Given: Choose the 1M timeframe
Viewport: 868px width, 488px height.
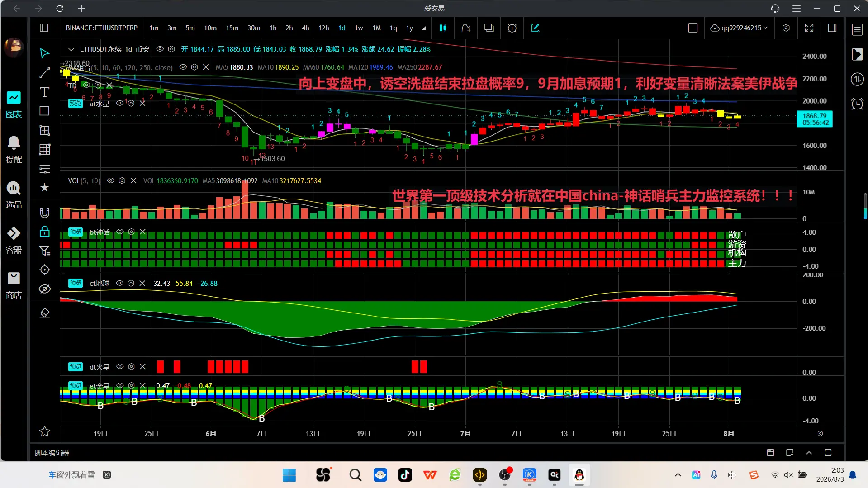Looking at the screenshot, I should click(x=376, y=28).
